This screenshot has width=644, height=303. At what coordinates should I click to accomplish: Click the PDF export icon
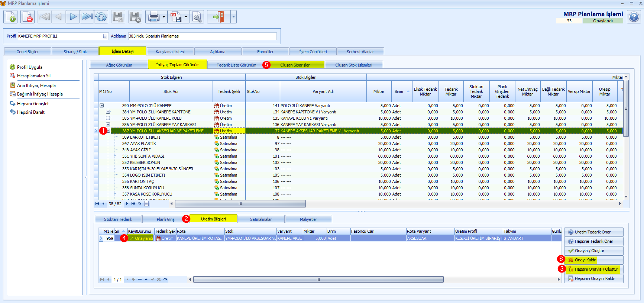pos(176,17)
